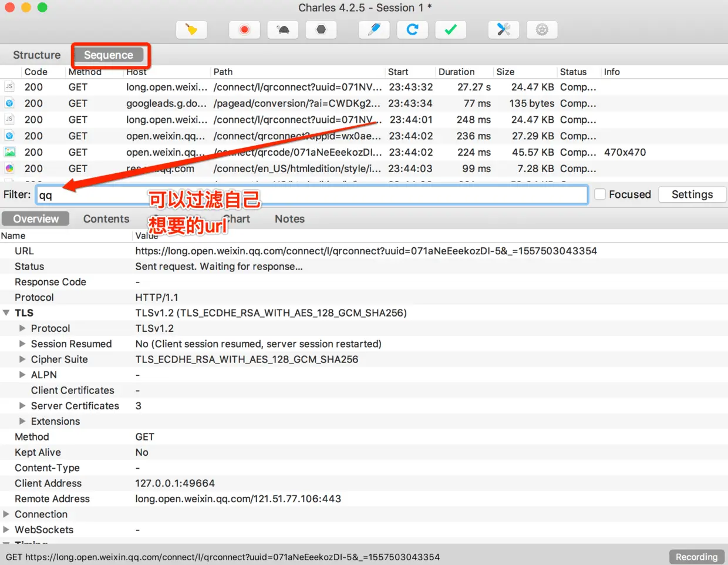
Task: Expand the Server Certificates row
Action: pyautogui.click(x=22, y=406)
